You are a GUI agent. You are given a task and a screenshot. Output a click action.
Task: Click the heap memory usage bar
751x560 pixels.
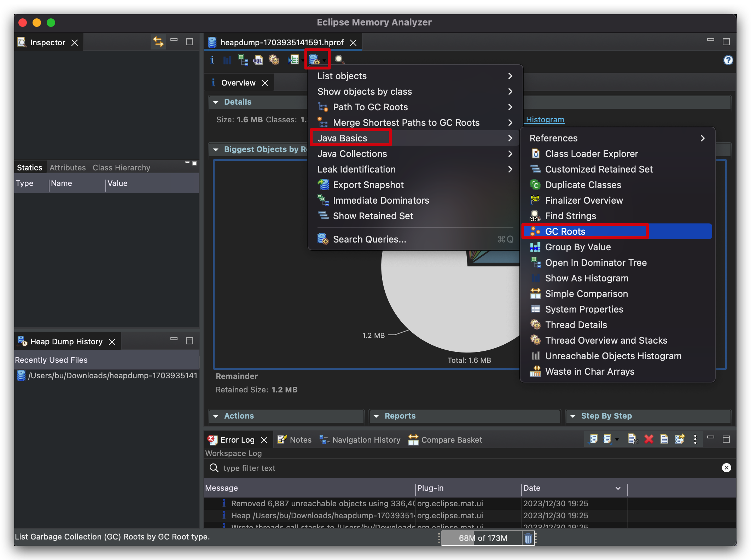click(x=482, y=538)
